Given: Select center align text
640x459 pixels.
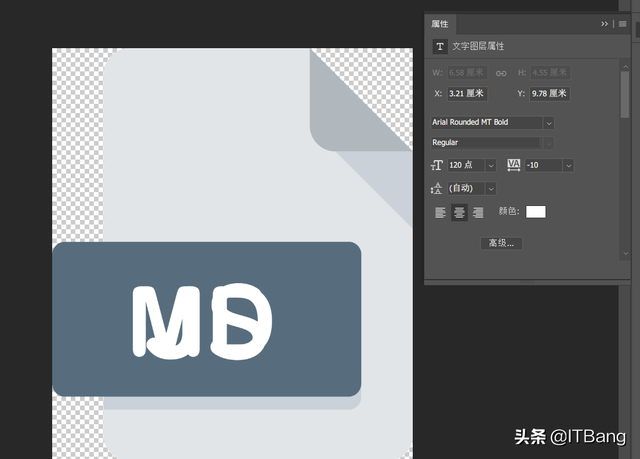Looking at the screenshot, I should pos(459,213).
